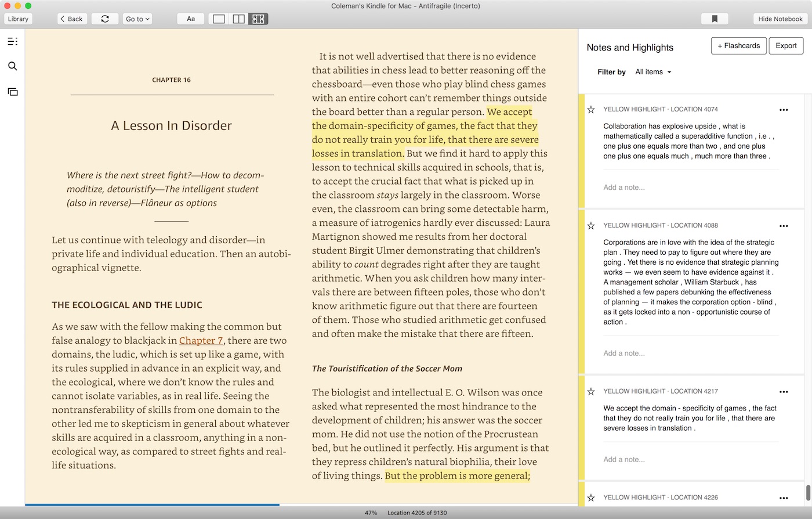This screenshot has width=812, height=519.
Task: Star the Location 4074 highlight
Action: coord(591,109)
